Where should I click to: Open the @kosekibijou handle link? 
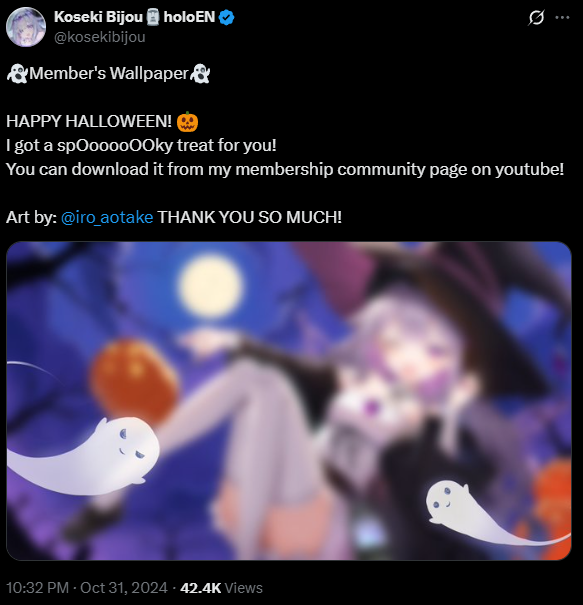coord(100,37)
